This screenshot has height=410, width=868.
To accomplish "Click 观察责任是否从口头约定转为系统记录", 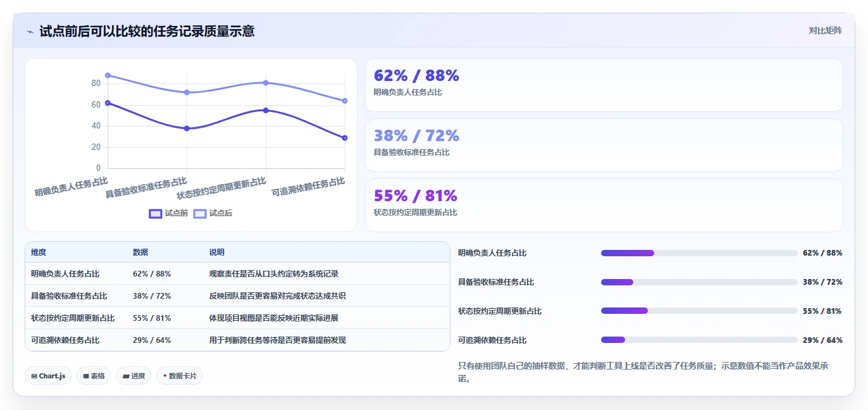I will pos(274,274).
